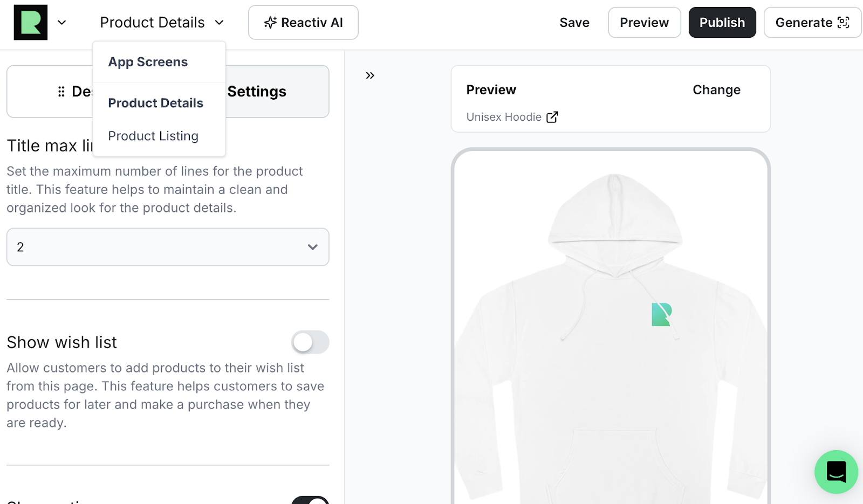Switch to the Settings tab

pos(257,92)
